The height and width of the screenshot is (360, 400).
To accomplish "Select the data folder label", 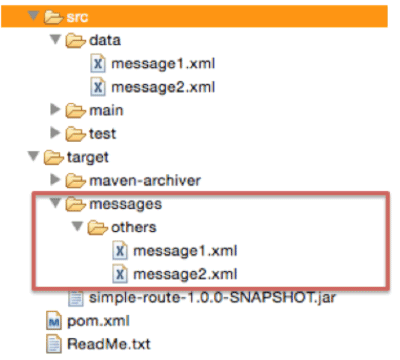I will (x=105, y=40).
